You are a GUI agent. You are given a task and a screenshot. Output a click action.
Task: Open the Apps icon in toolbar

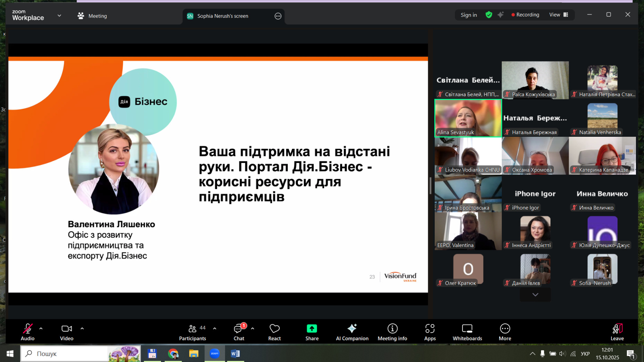coord(430,329)
